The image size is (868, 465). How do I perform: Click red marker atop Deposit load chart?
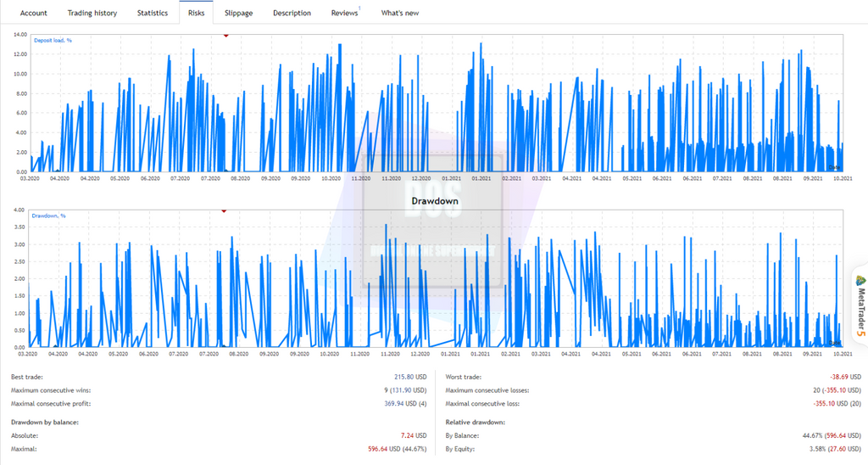(225, 36)
